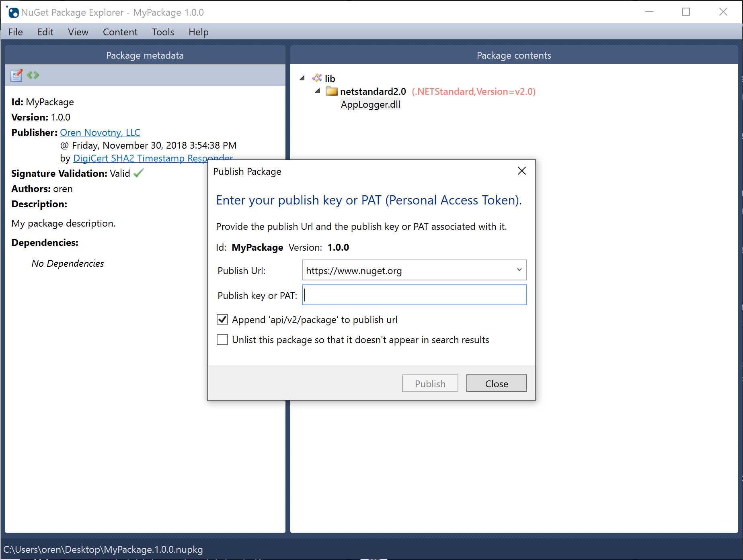Screen dimensions: 743x560
Task: Open the Tools menu
Action: tap(163, 32)
